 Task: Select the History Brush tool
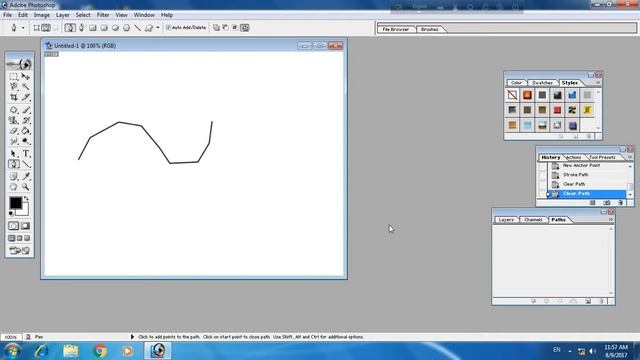26,120
